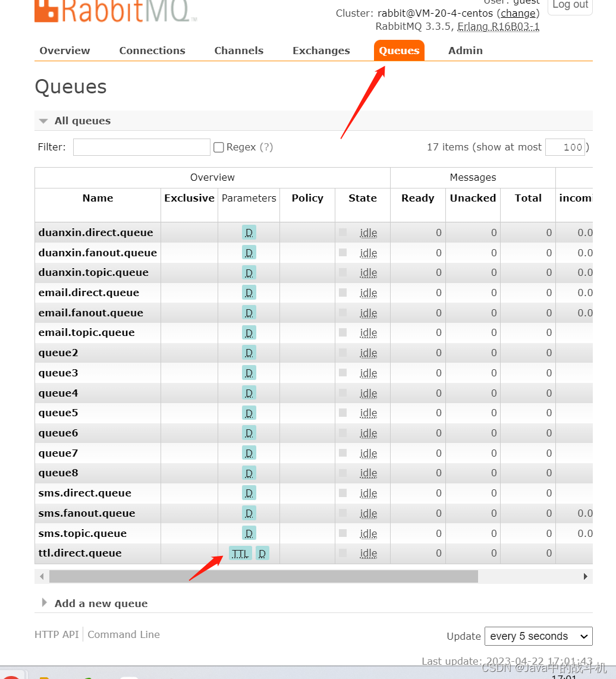Sort by the Exclusive column header
Image resolution: width=616 pixels, height=679 pixels.
pyautogui.click(x=189, y=199)
